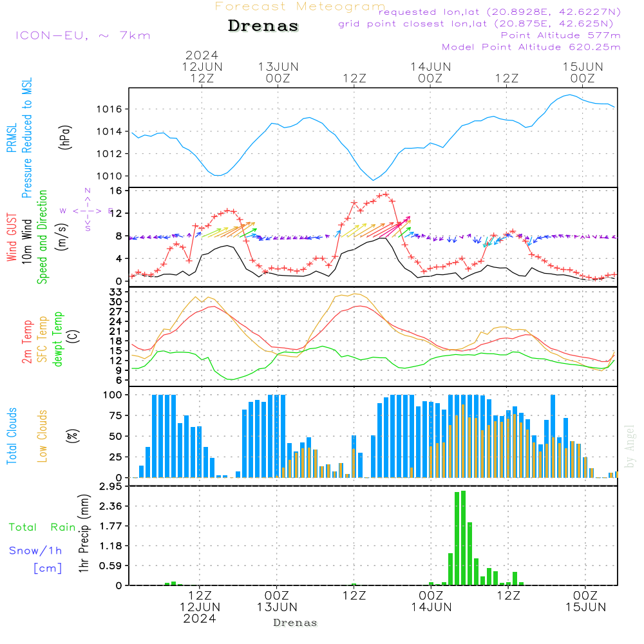Click the 'PRMSL' axis title
Viewport: 644px width, 644px height.
[12, 138]
